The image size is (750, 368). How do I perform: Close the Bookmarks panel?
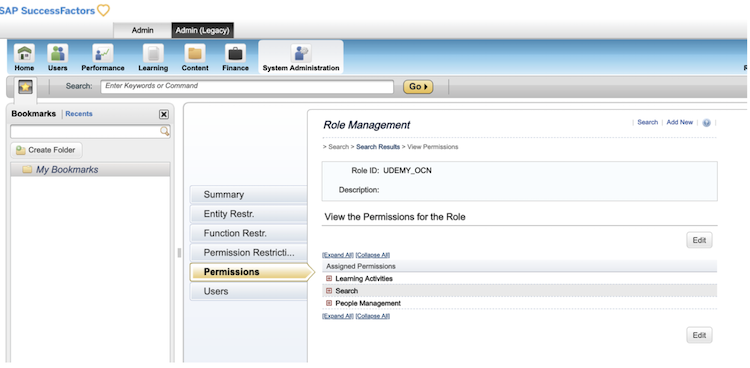[164, 114]
